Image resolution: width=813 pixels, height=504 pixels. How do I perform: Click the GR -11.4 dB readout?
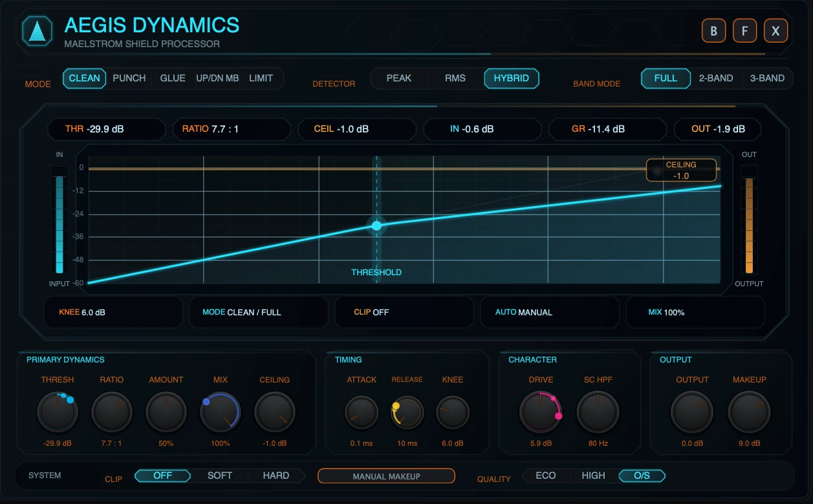click(608, 129)
